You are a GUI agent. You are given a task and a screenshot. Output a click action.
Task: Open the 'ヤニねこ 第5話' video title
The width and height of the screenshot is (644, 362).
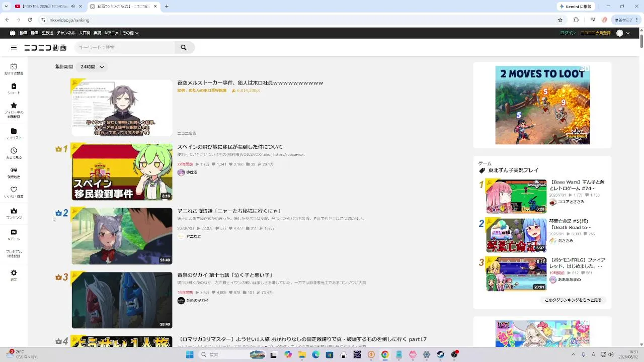[229, 211]
